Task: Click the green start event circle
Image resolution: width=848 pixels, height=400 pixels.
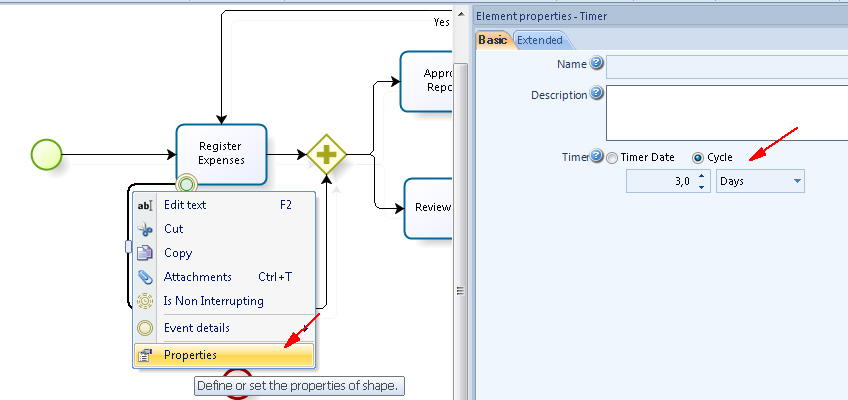Action: pos(47,155)
